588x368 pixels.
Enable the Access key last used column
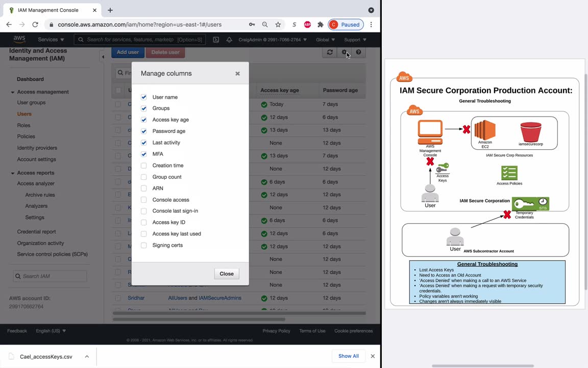click(x=143, y=234)
